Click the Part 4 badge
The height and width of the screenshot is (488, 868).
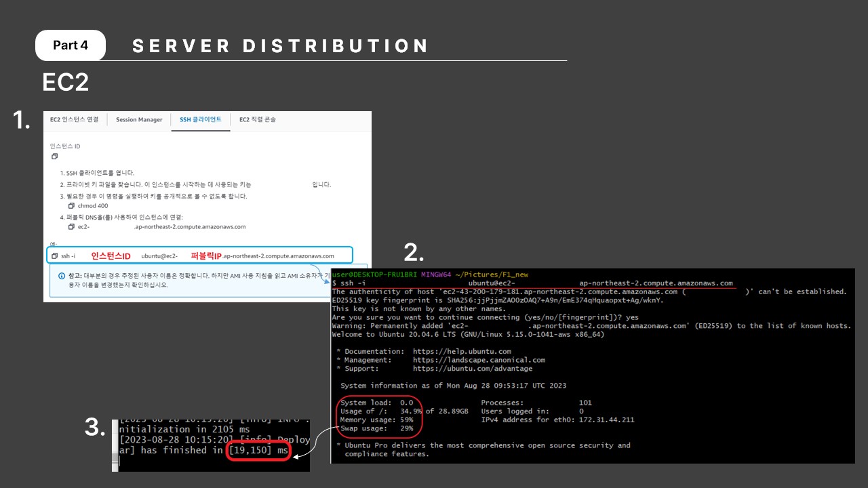[x=71, y=45]
